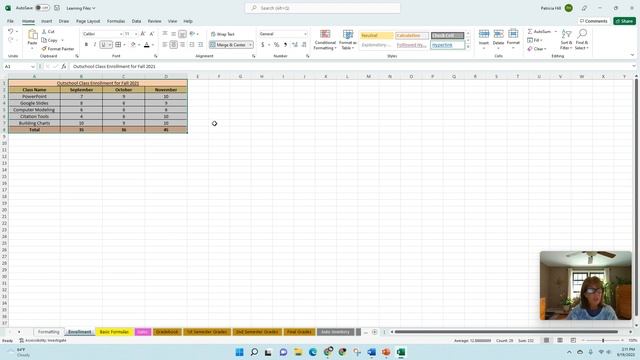Click the Font Color letter A

[147, 44]
